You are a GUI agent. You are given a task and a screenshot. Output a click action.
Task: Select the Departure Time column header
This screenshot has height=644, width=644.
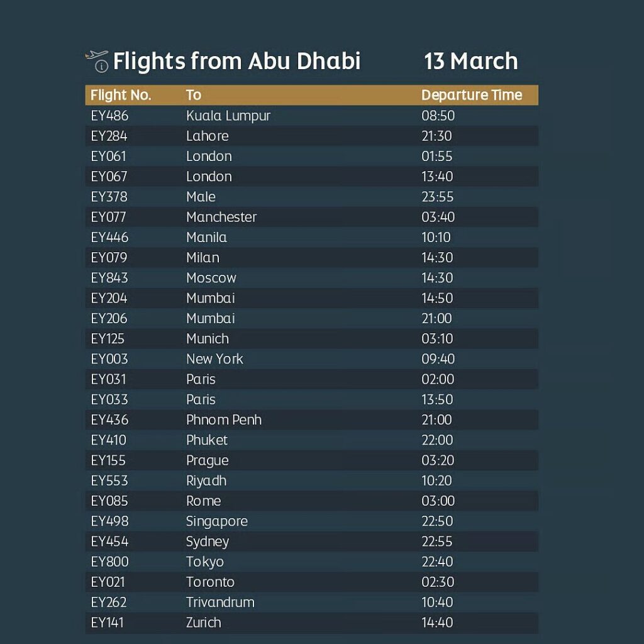click(x=471, y=95)
